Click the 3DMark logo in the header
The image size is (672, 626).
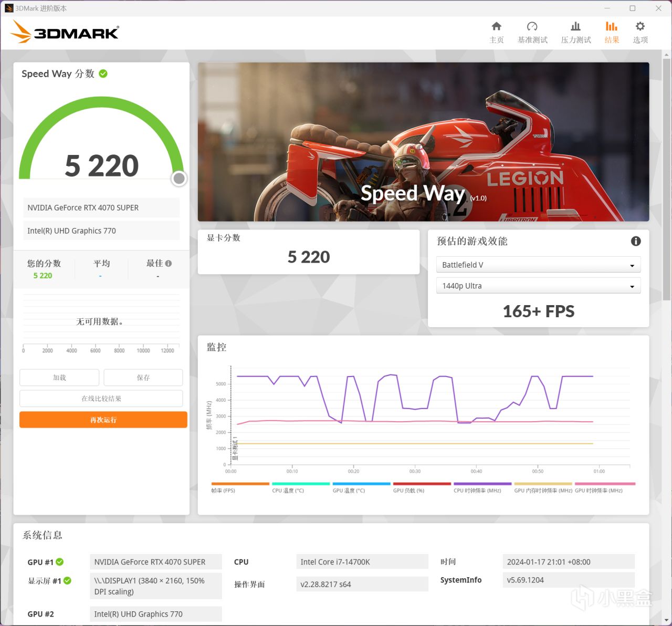[65, 32]
